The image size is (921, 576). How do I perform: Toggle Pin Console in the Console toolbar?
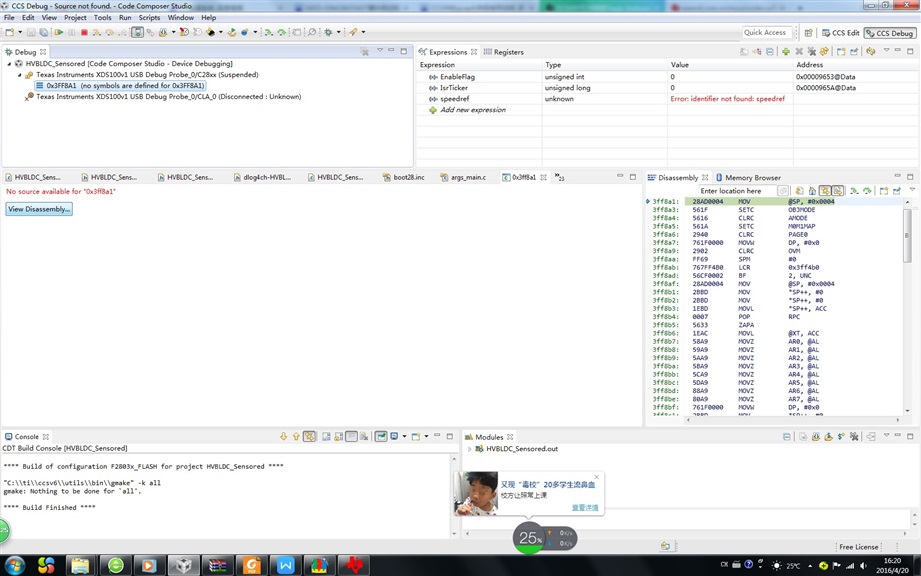click(381, 436)
